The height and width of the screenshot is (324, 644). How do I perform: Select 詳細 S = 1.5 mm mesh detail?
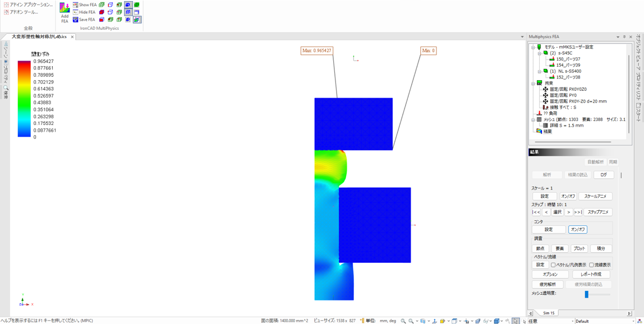(563, 125)
